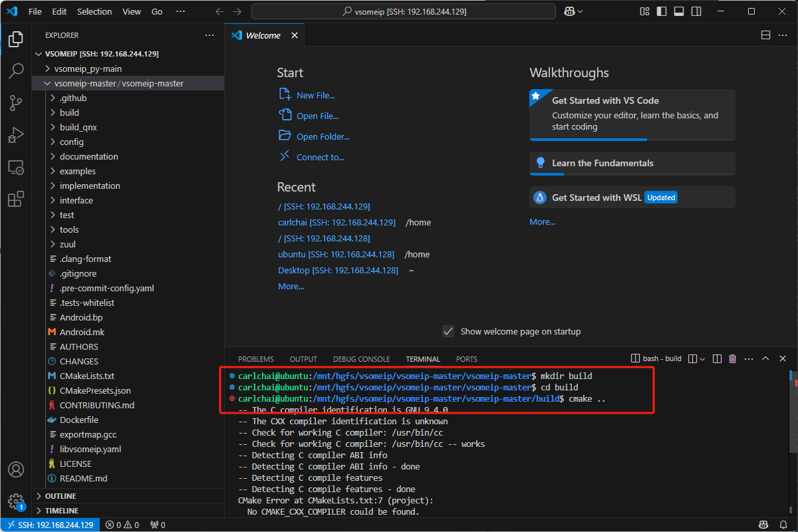Expand the documentation folder
798x532 pixels.
tap(128, 156)
